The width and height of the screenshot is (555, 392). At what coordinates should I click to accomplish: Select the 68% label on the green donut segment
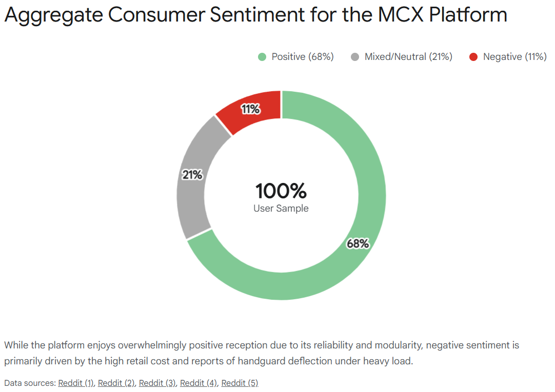(358, 244)
